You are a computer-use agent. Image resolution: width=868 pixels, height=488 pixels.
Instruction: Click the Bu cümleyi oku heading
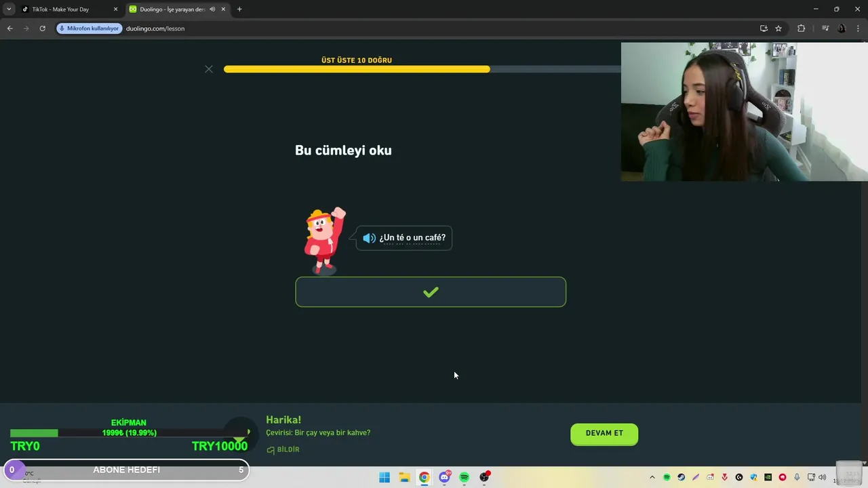coord(343,150)
